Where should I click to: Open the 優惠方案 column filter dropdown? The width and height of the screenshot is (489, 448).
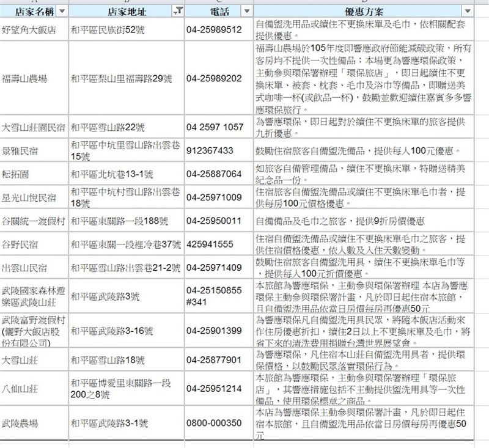point(468,11)
